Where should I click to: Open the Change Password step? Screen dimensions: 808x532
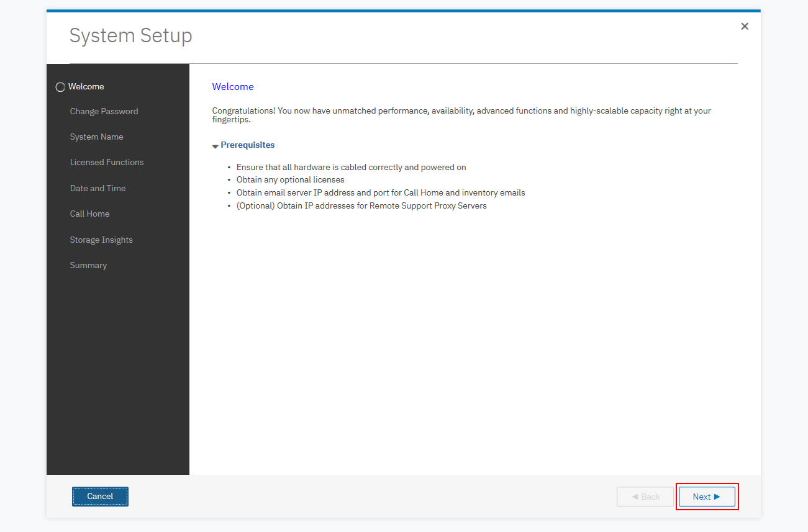104,111
